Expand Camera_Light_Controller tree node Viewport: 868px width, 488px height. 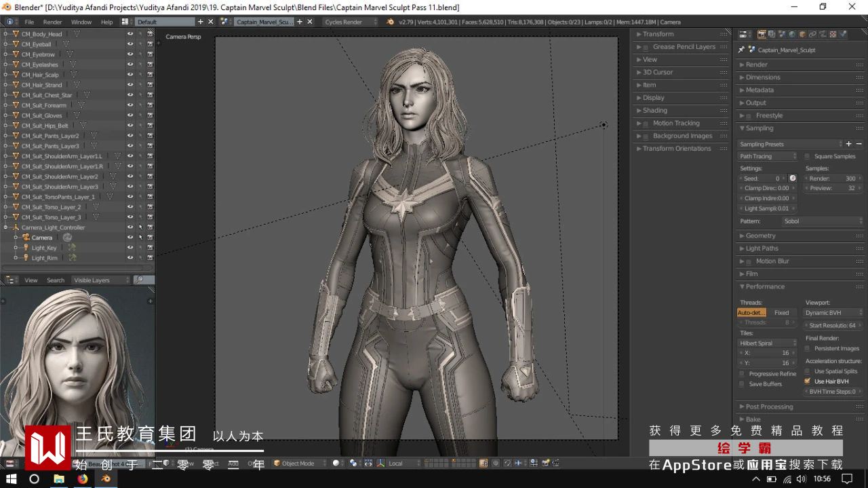6,227
